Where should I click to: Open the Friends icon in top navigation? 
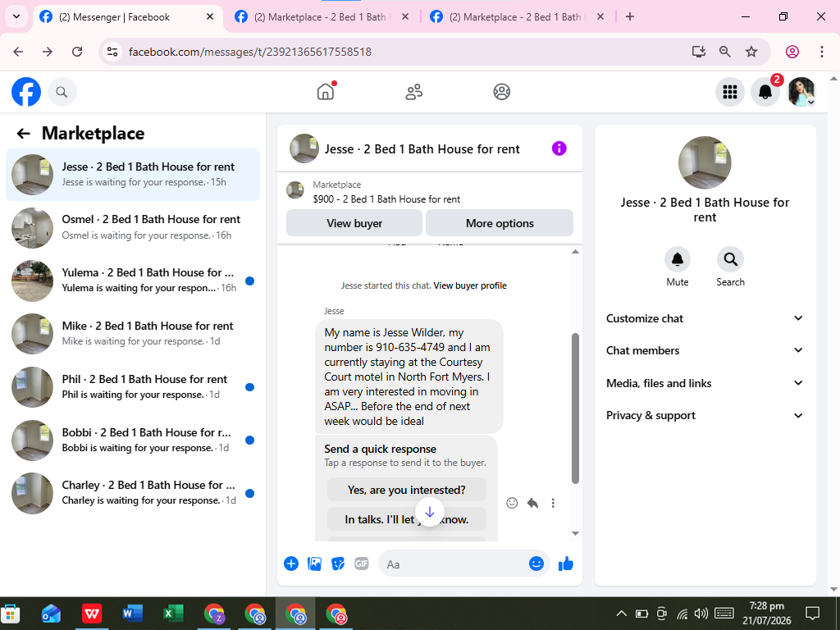[x=413, y=92]
